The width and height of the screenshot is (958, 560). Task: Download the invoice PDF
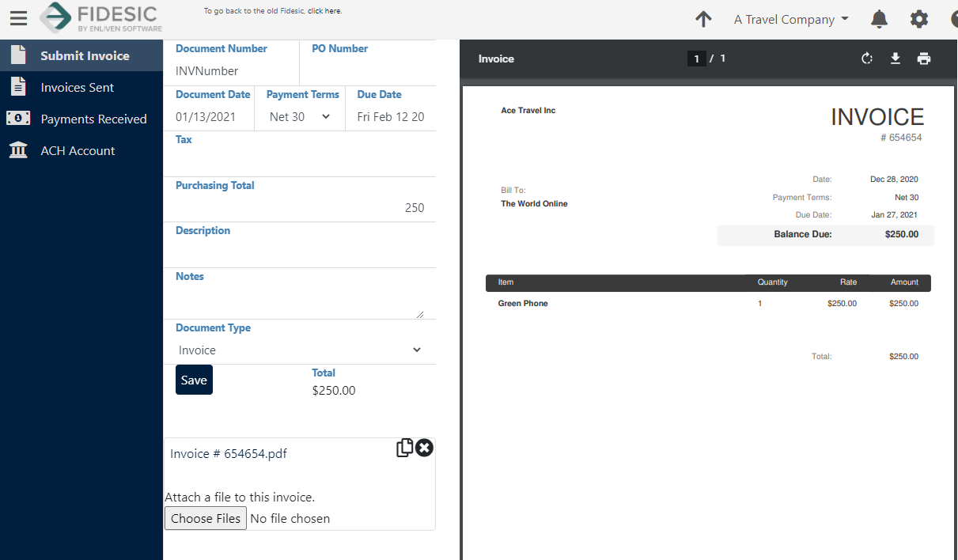(896, 59)
